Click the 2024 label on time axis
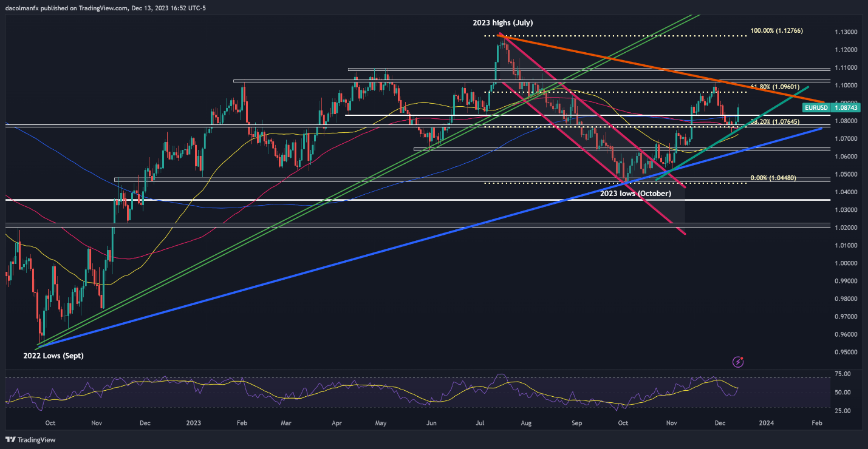Image resolution: width=868 pixels, height=449 pixels. (767, 423)
